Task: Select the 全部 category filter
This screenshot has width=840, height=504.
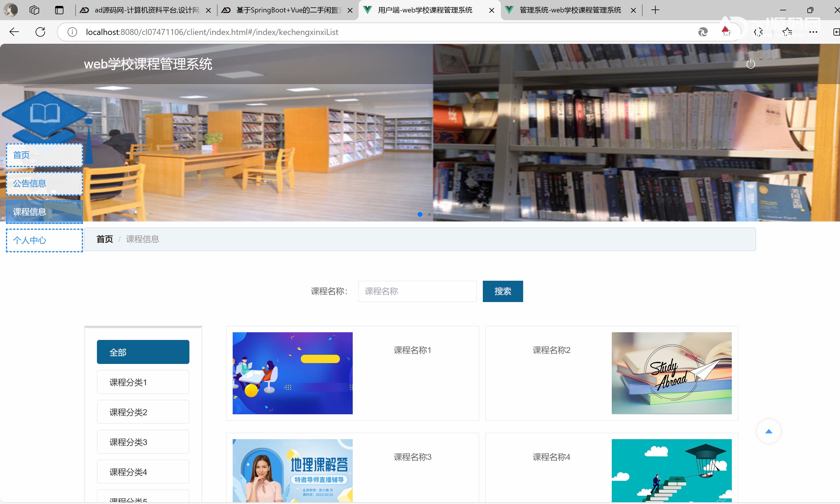Action: 143,352
